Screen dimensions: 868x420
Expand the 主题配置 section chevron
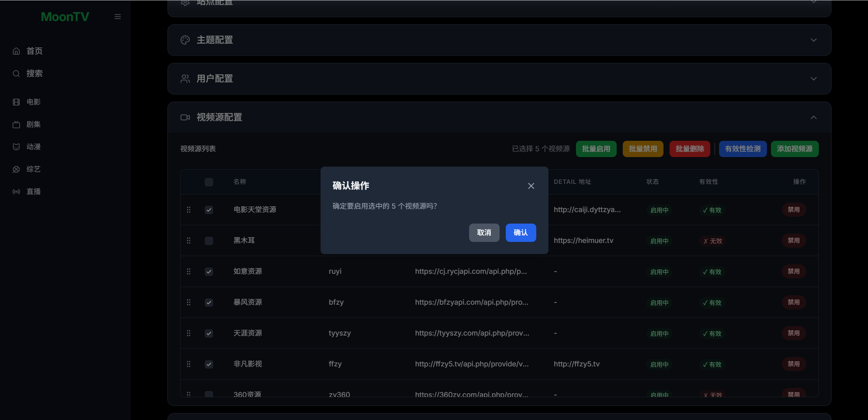click(x=813, y=40)
